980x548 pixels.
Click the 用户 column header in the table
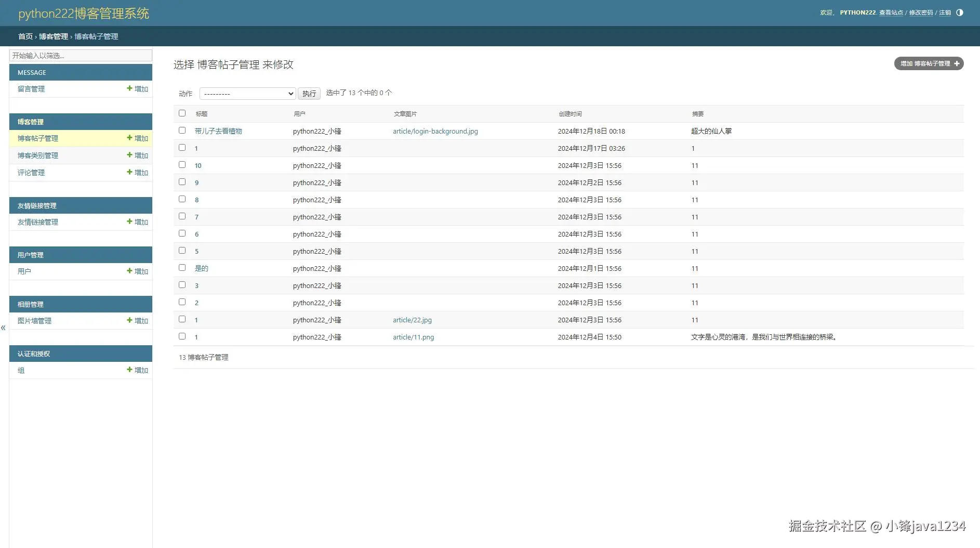(x=299, y=114)
